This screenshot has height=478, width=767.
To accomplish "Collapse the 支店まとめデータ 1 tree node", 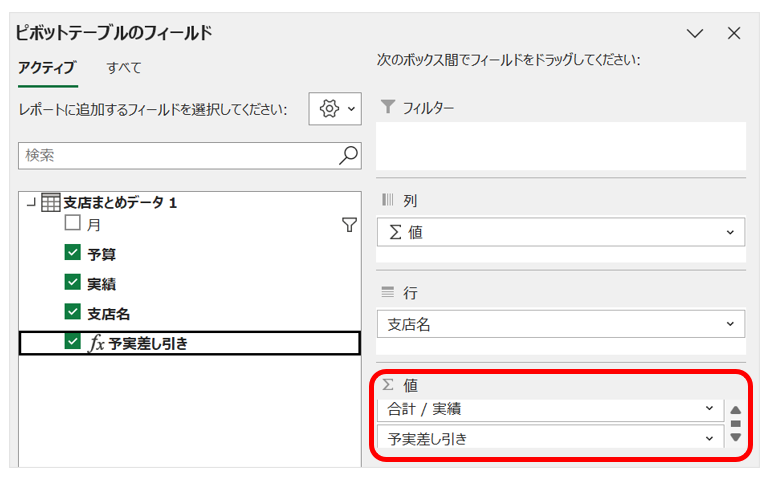I will pos(29,203).
